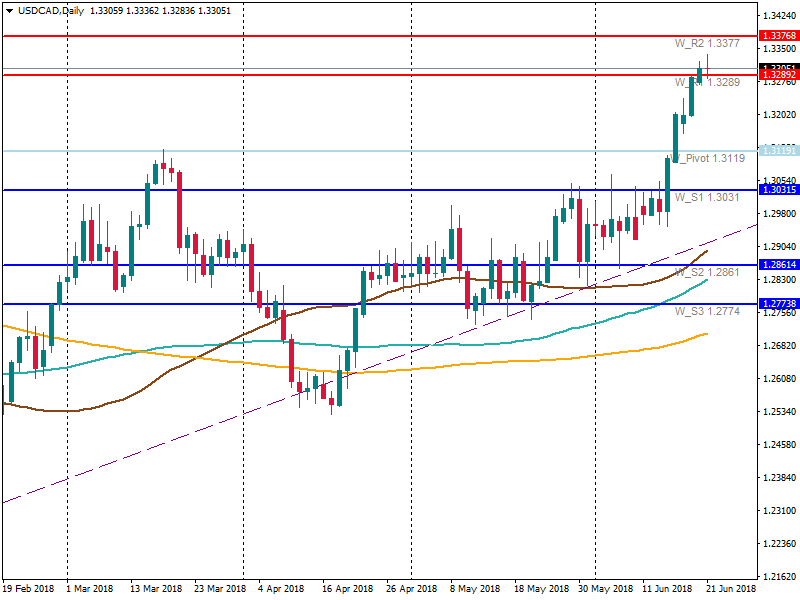Click the 1.34240 price axis value
The width and height of the screenshot is (800, 600).
coord(778,16)
